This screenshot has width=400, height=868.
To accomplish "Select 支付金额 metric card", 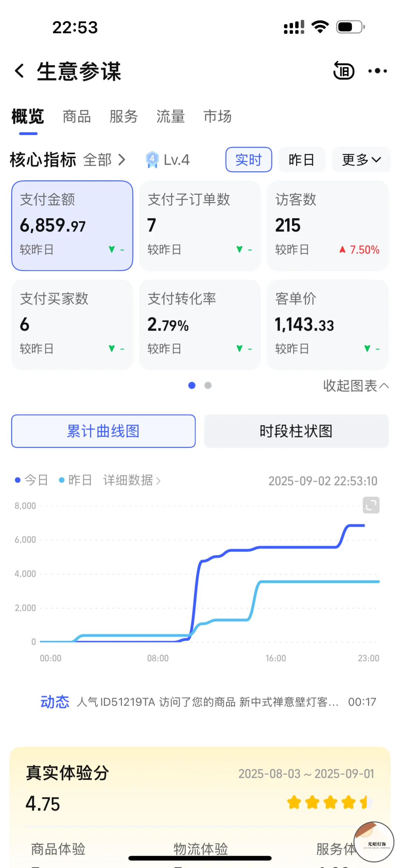I will pos(72,226).
